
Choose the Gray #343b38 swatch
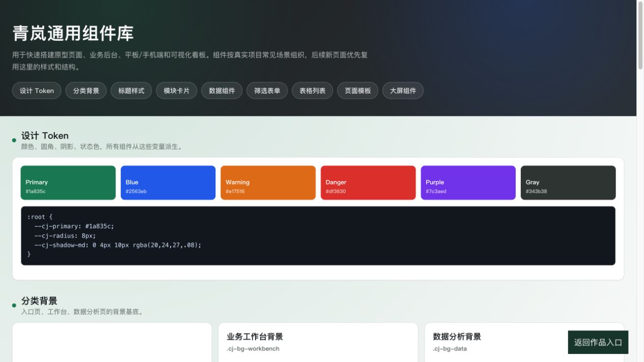point(568,183)
